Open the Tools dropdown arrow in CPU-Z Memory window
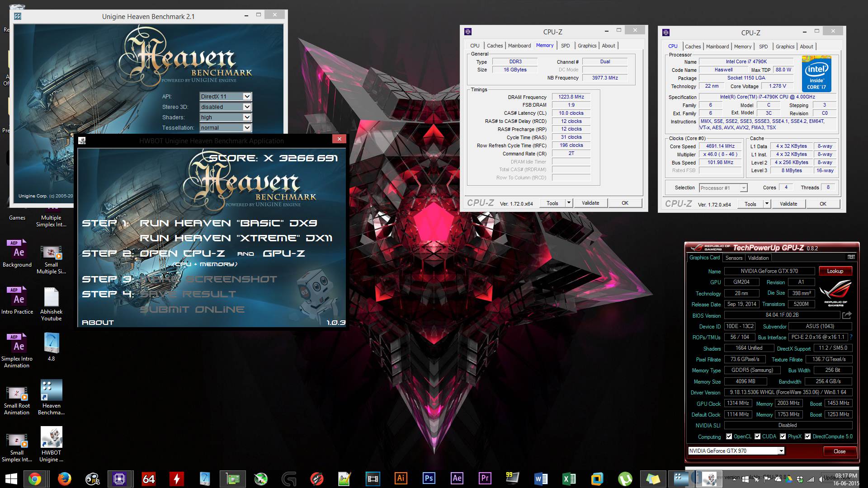 pos(569,203)
